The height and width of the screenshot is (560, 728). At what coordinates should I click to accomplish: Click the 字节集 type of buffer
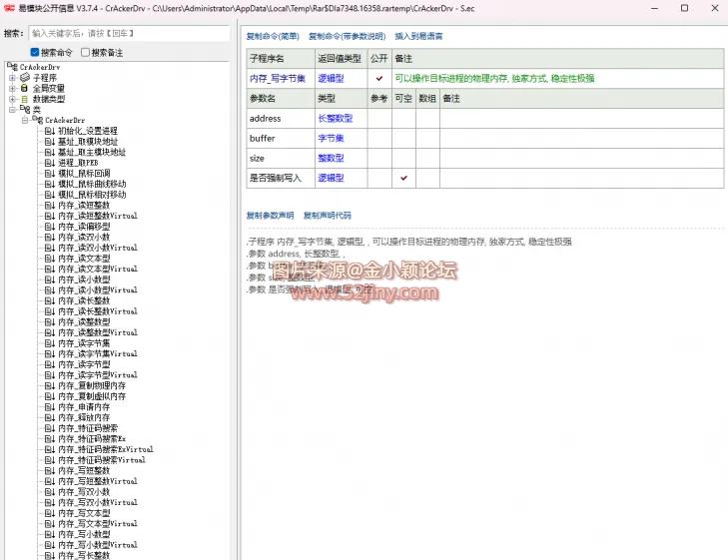point(331,139)
